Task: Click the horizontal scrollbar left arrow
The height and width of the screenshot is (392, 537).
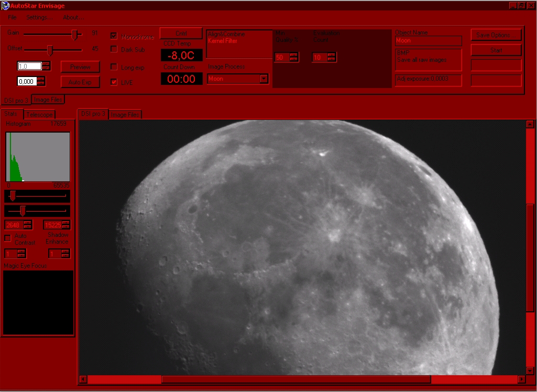Action: click(83, 379)
